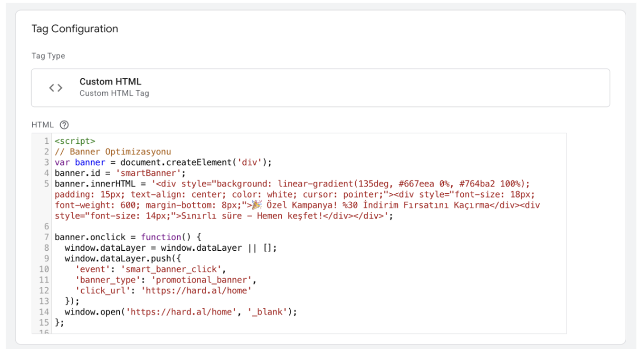This screenshot has width=644, height=354.
Task: Click the 'click_url': 'https://hard.al/home' line
Action: click(x=163, y=290)
